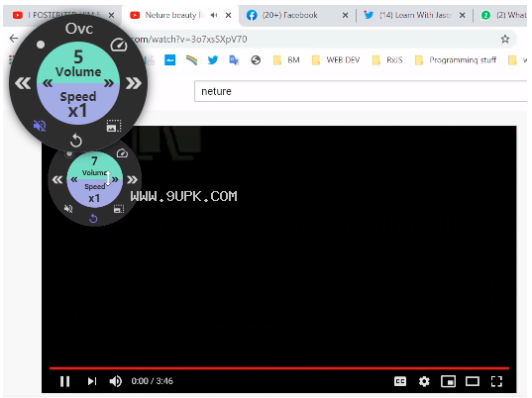Mute tab audio icon on Neture tab

pyautogui.click(x=214, y=15)
